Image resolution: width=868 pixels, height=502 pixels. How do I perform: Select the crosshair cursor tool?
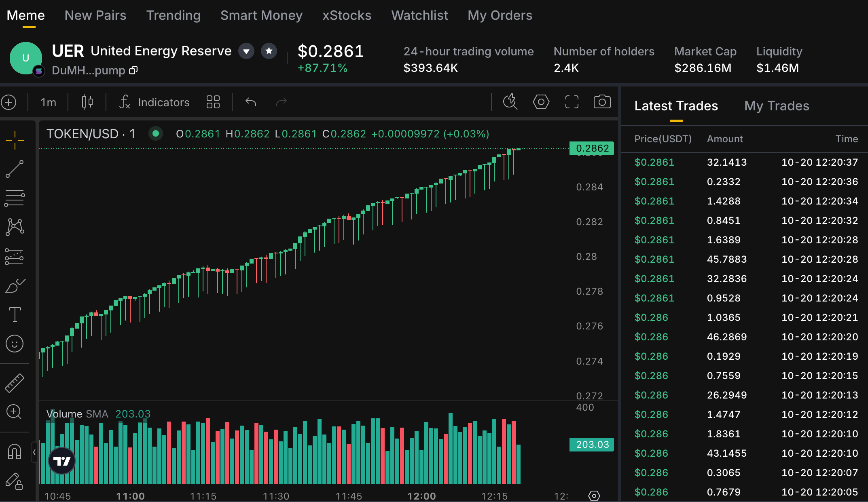15,140
